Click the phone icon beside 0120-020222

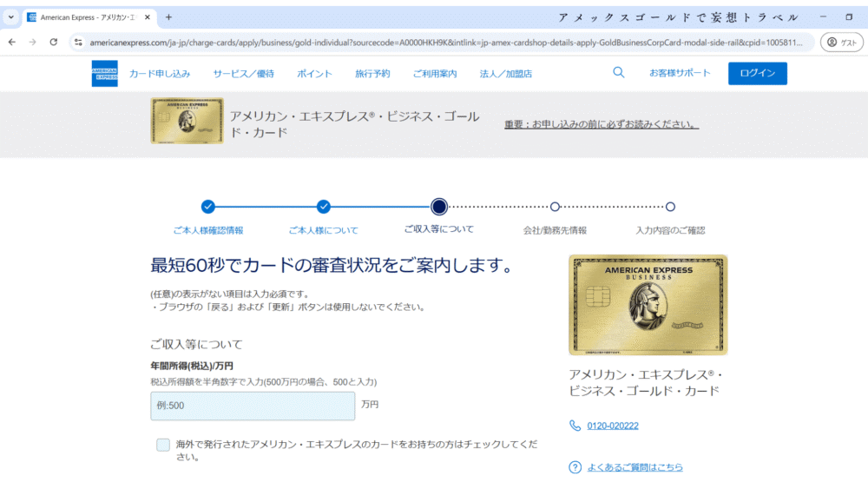tap(575, 426)
